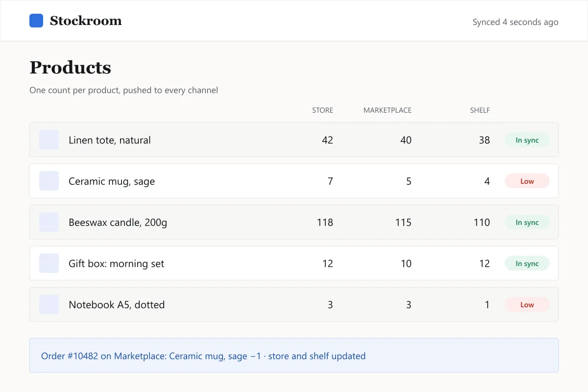
Task: Open the Notebook A5, dotted thumbnail
Action: [x=49, y=304]
